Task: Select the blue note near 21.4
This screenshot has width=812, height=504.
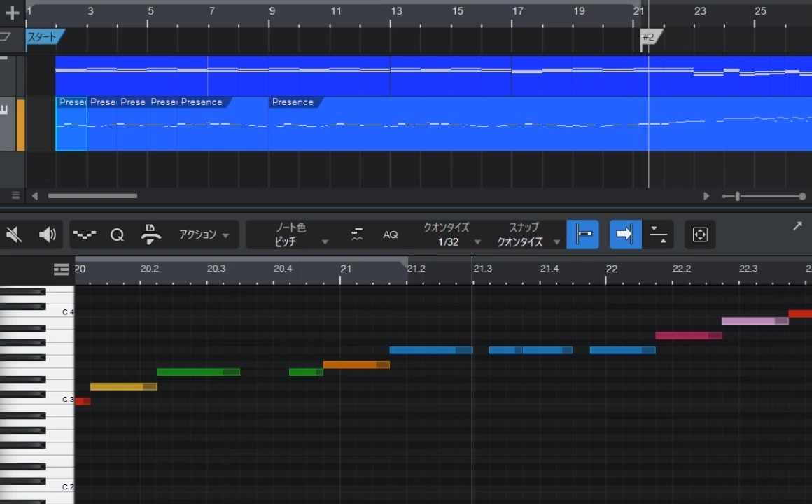Action: [x=547, y=350]
